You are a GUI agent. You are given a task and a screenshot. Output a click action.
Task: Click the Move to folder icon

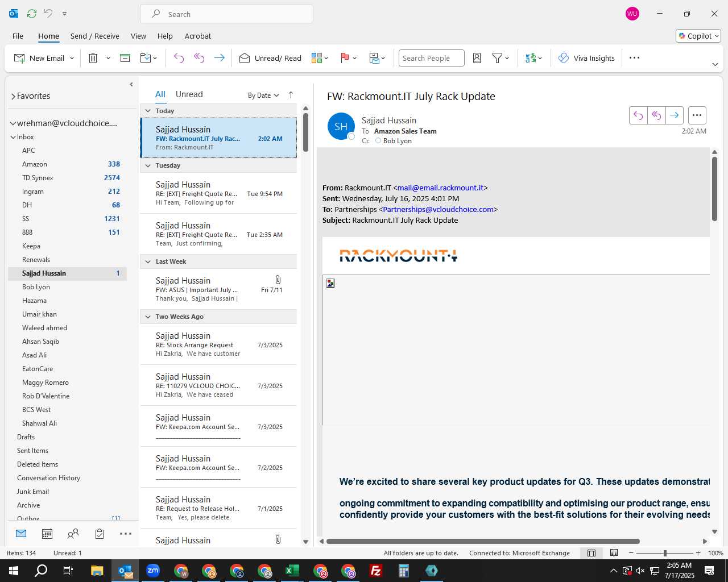(x=146, y=58)
